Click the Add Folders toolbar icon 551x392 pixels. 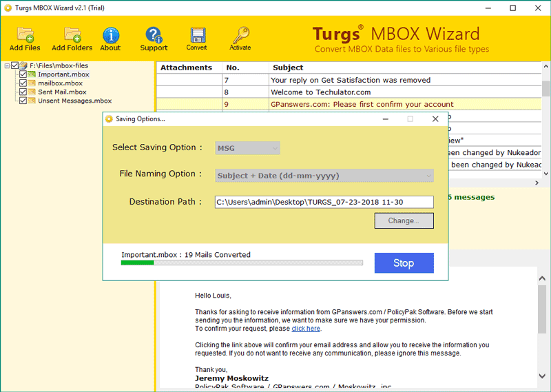[72, 34]
